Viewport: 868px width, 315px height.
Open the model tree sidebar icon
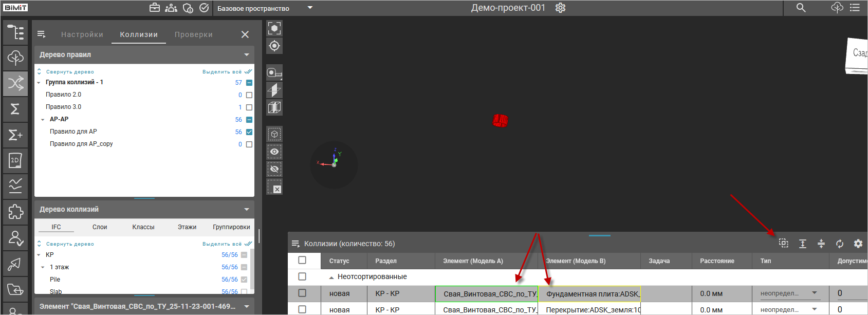click(x=15, y=32)
